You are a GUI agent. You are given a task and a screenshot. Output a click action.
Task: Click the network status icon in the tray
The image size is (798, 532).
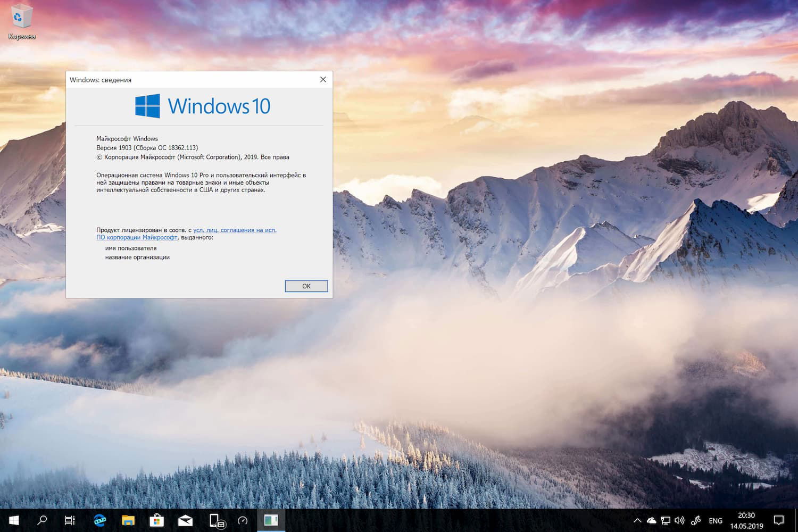(x=665, y=520)
